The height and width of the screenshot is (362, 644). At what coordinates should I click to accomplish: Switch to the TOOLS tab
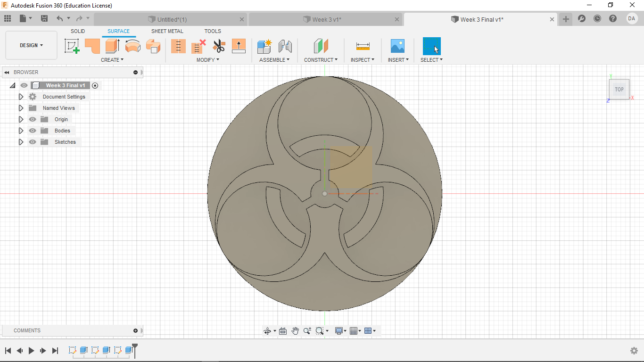pos(213,31)
